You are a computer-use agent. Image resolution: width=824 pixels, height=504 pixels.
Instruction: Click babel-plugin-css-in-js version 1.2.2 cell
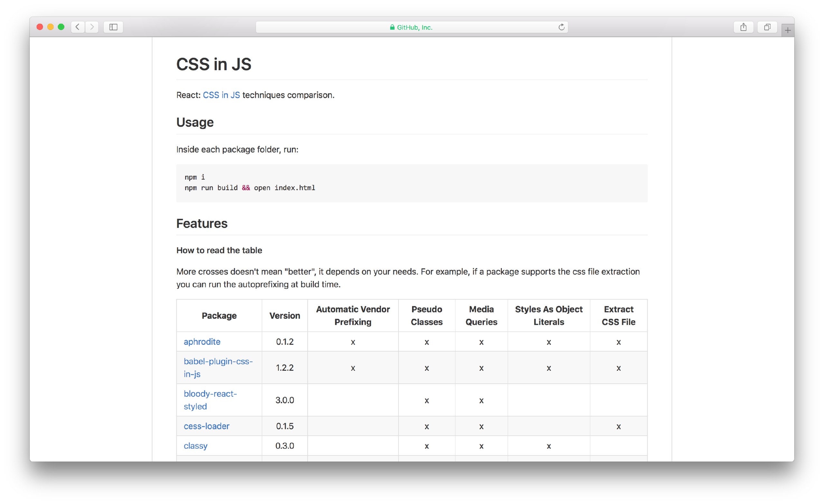[x=285, y=368]
